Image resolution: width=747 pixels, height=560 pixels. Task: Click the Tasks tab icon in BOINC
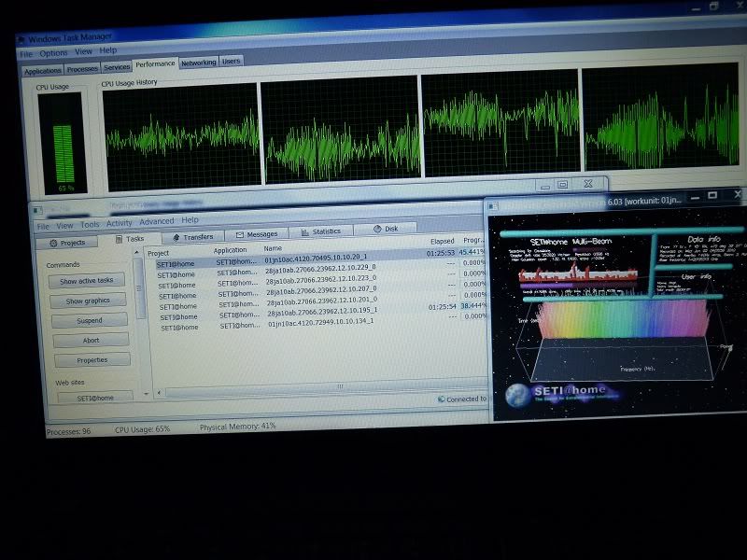118,239
